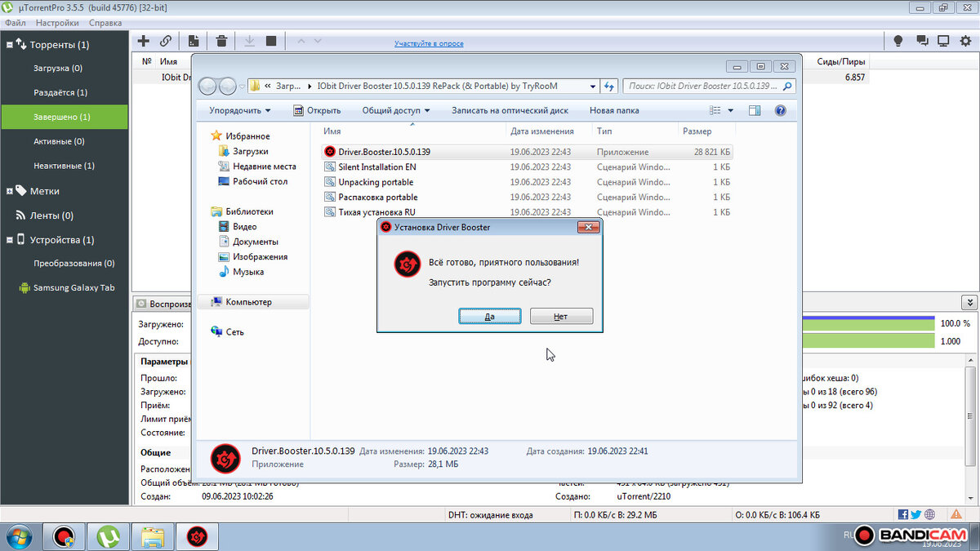
Task: Open the Справка menu in uTorrent
Action: (x=105, y=23)
